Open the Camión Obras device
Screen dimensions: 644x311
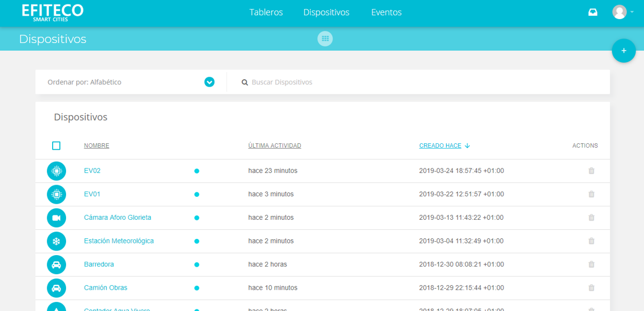[105, 288]
